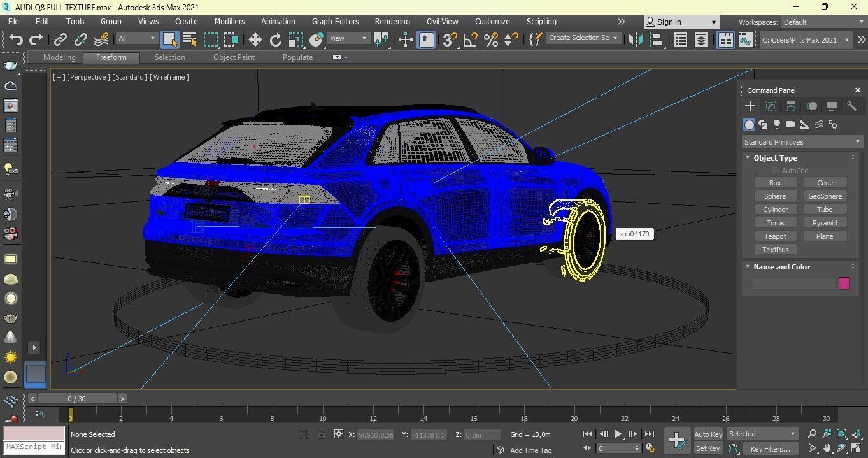This screenshot has height=458, width=868.
Task: Click the Key Filters button
Action: 770,449
